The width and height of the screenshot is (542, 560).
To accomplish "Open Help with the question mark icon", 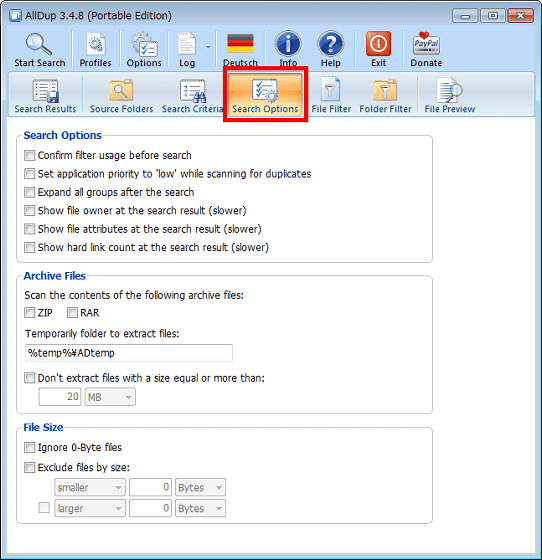I will [x=331, y=44].
